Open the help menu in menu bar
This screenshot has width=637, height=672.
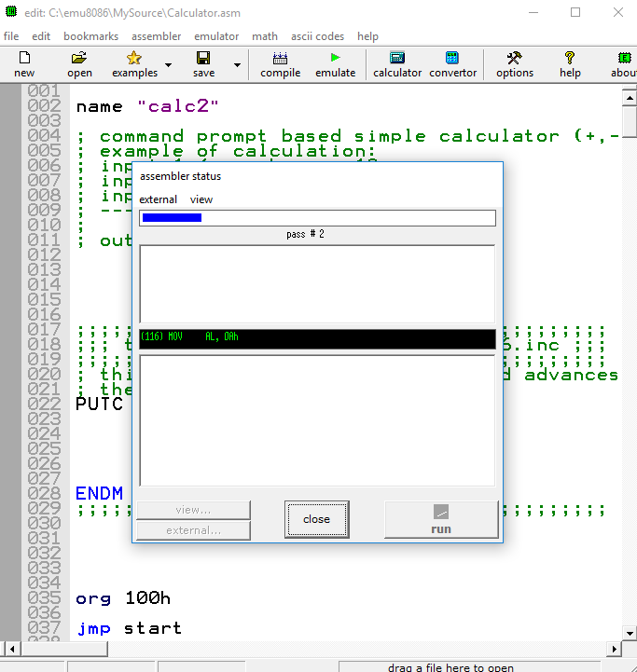tap(367, 36)
